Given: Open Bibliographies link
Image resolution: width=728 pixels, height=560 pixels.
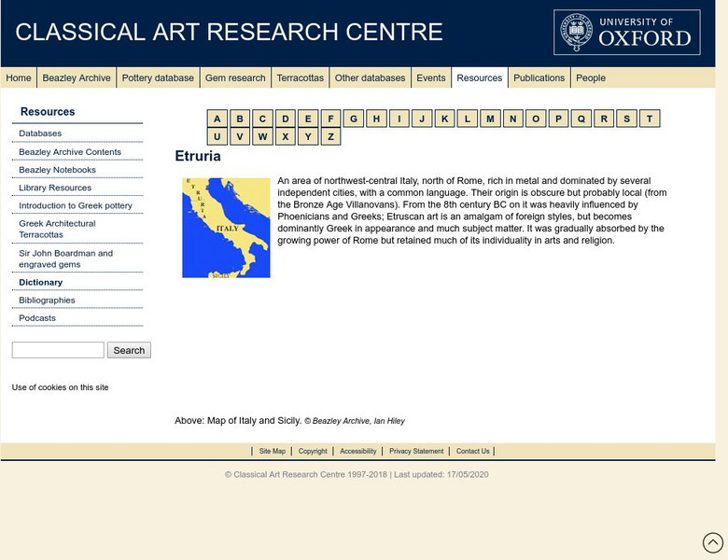Looking at the screenshot, I should point(47,301).
